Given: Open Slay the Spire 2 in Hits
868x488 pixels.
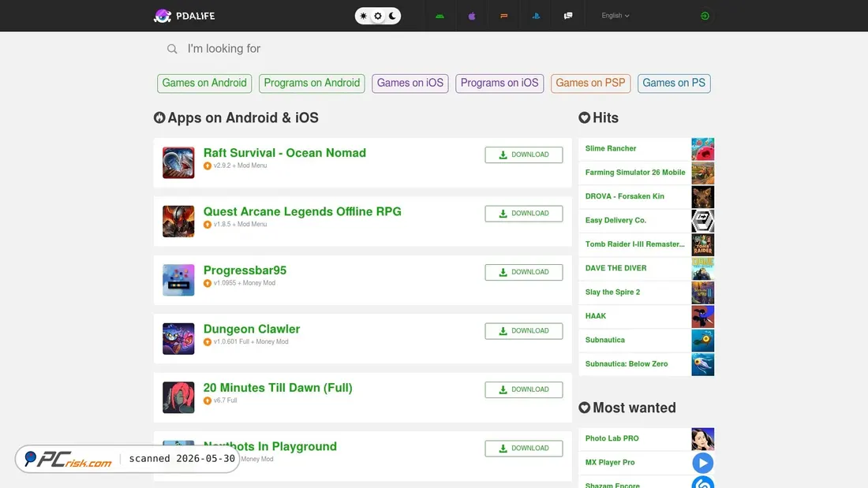Looking at the screenshot, I should (612, 292).
